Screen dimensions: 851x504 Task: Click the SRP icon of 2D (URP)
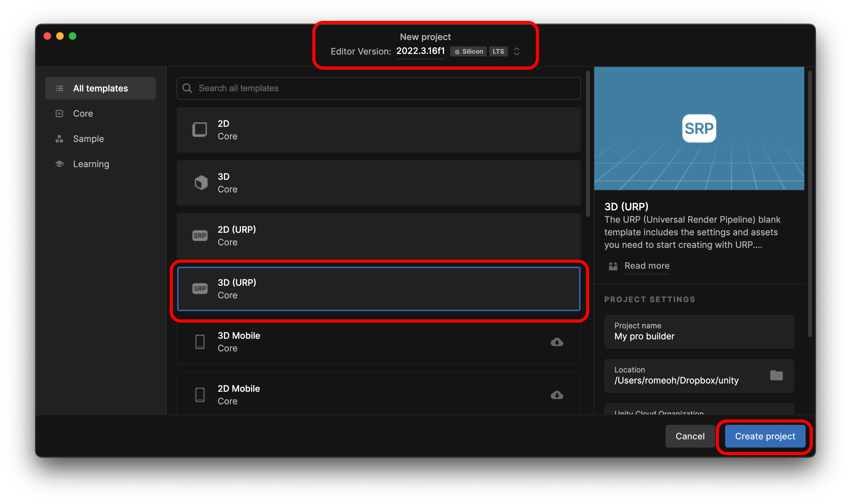pyautogui.click(x=200, y=236)
